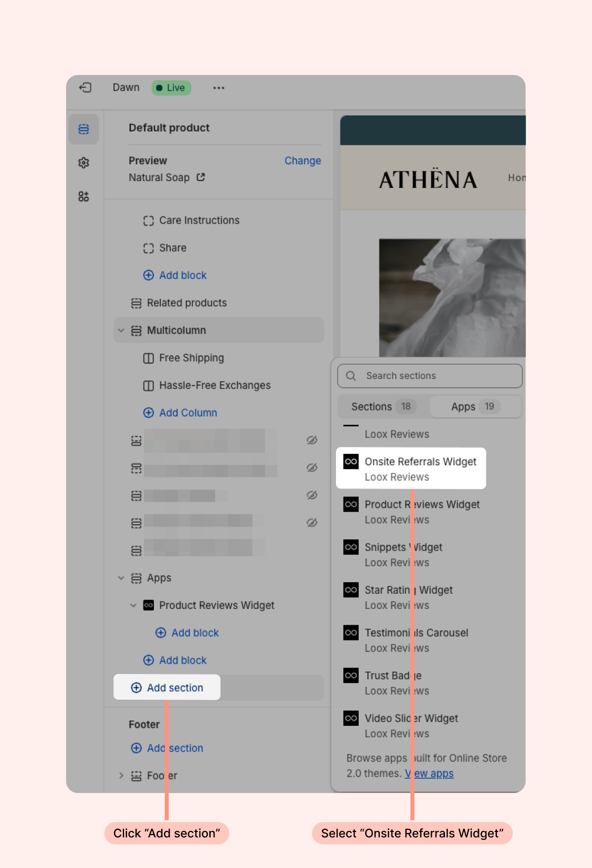Image resolution: width=592 pixels, height=868 pixels.
Task: Open the three-dots menu next to Live
Action: pos(219,88)
